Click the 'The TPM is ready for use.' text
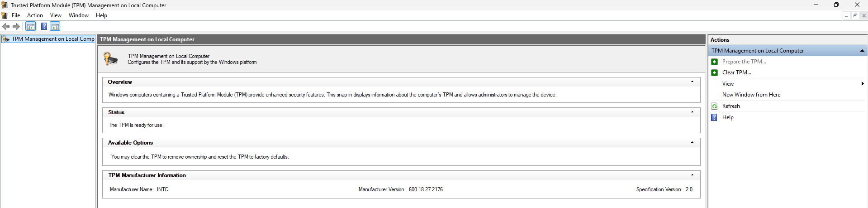The width and height of the screenshot is (868, 208). point(136,125)
